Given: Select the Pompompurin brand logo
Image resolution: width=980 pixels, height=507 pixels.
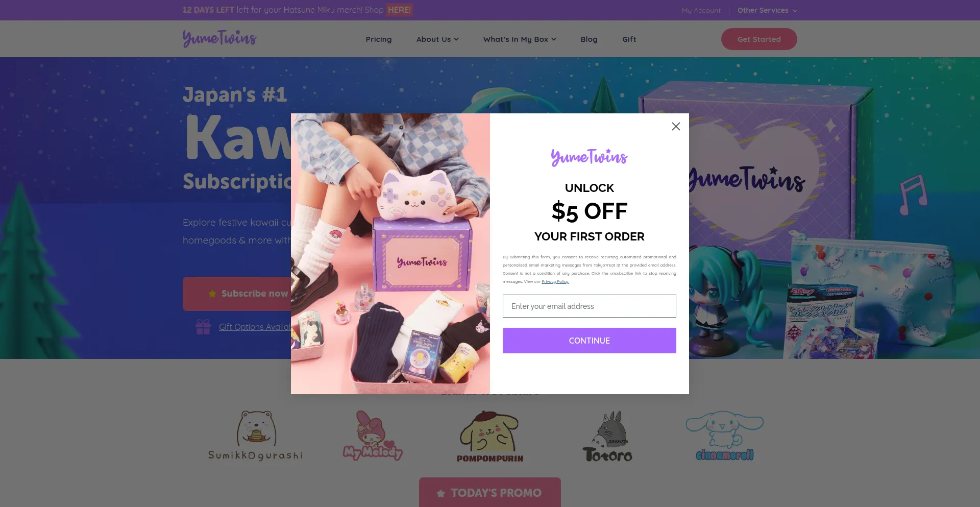Looking at the screenshot, I should [x=490, y=437].
